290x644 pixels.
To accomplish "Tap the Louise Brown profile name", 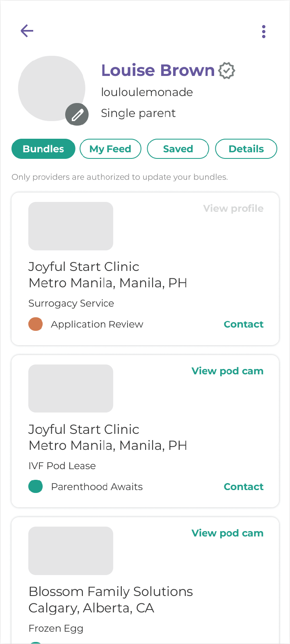I will tap(158, 71).
